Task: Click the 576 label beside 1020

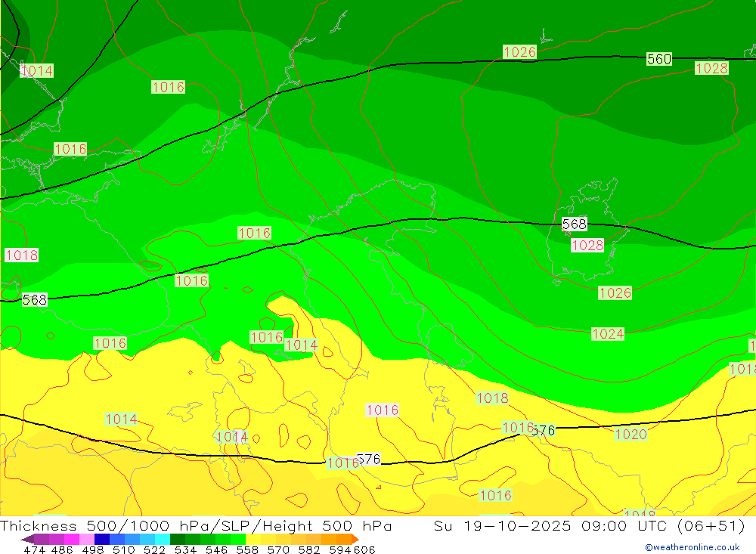Action: [544, 430]
